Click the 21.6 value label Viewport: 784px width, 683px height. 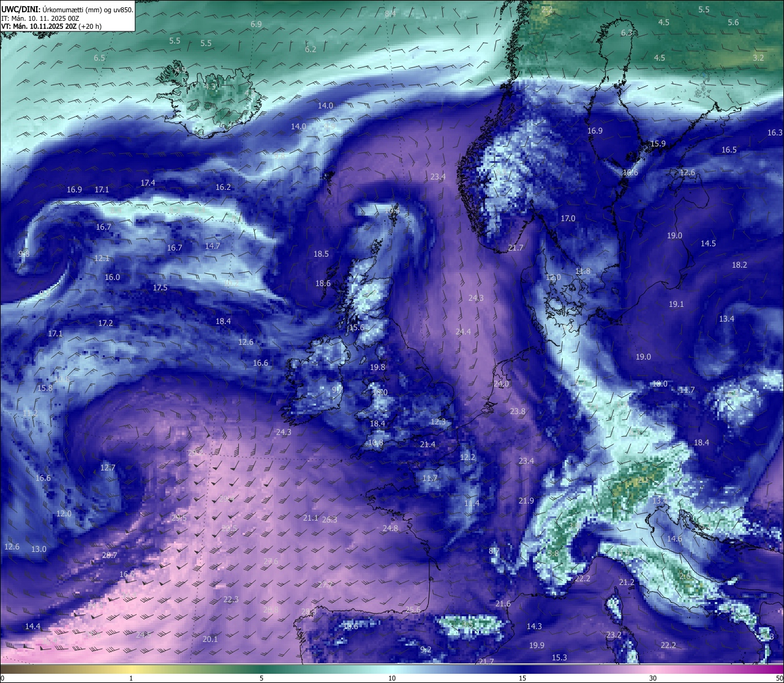click(503, 603)
